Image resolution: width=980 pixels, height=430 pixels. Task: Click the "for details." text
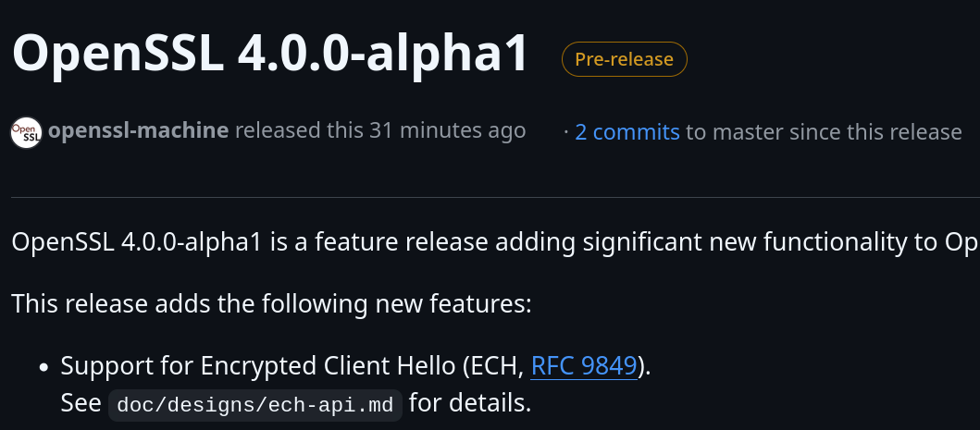tap(471, 403)
